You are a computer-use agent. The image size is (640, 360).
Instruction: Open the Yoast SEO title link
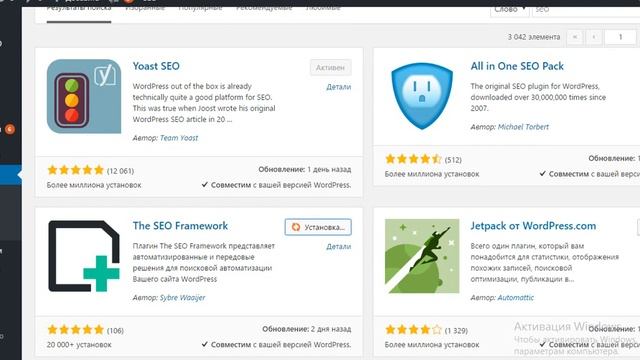click(x=156, y=66)
